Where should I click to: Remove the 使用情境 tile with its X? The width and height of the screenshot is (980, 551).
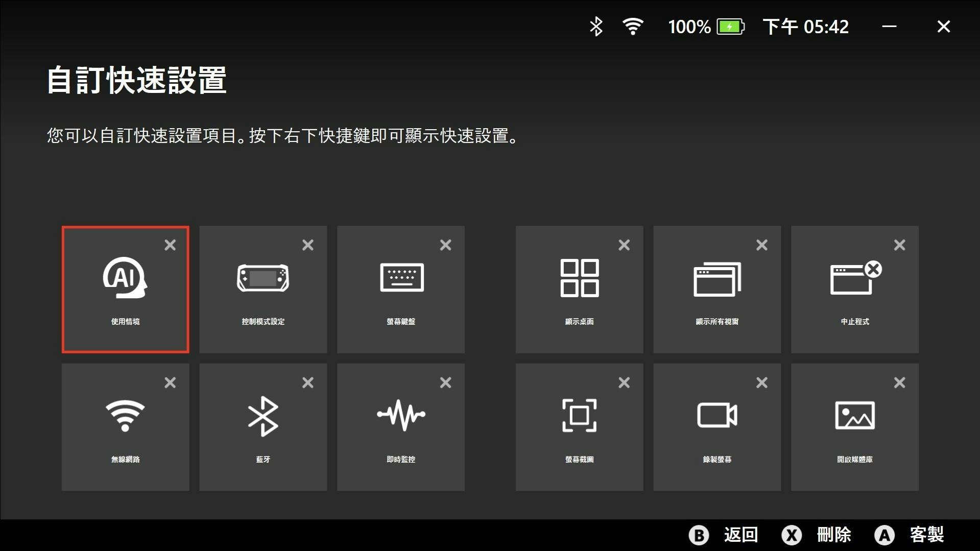170,245
